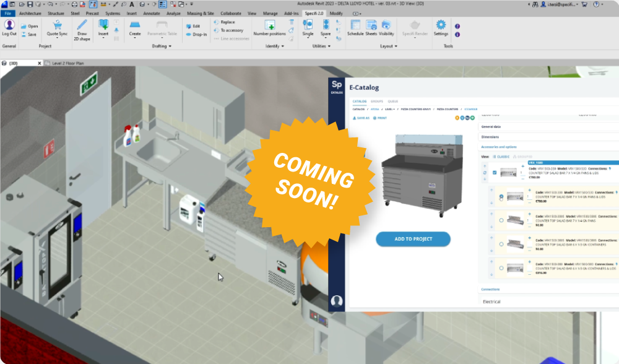Screen dimensions: 619x364
Task: Select the Single utility tool
Action: tap(308, 28)
